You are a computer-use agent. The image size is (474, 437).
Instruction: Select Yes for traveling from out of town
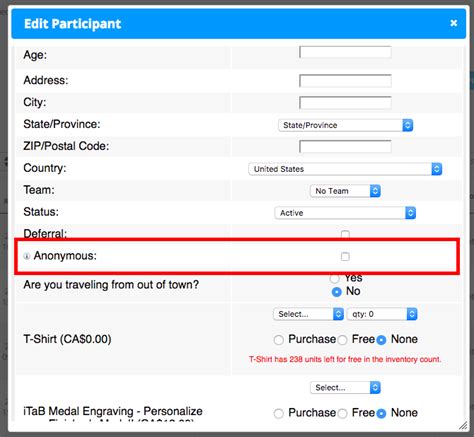334,278
